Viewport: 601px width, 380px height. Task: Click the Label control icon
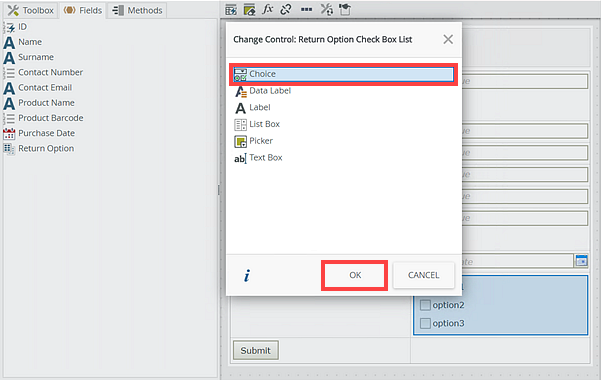point(240,108)
